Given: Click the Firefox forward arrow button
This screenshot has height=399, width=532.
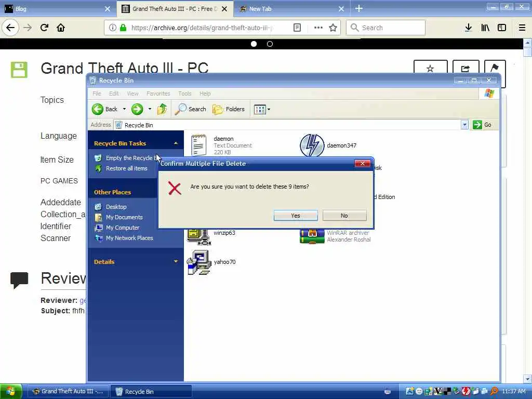Looking at the screenshot, I should pos(28,28).
